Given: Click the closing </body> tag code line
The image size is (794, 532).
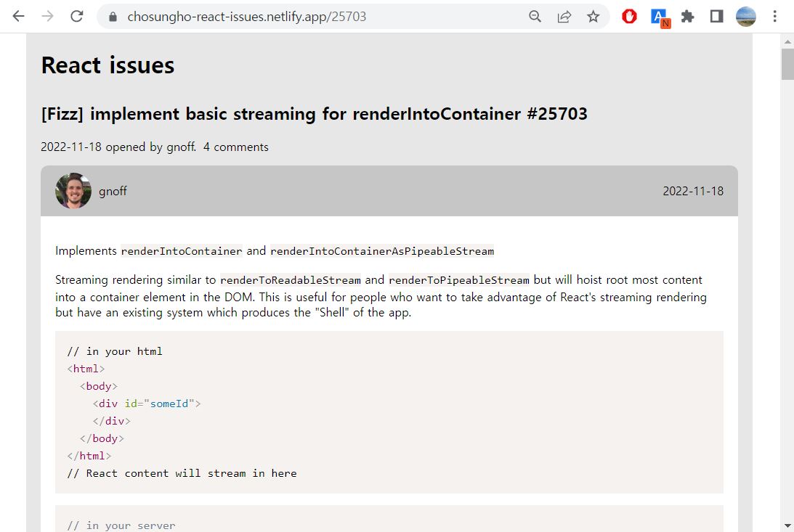Looking at the screenshot, I should [x=102, y=438].
